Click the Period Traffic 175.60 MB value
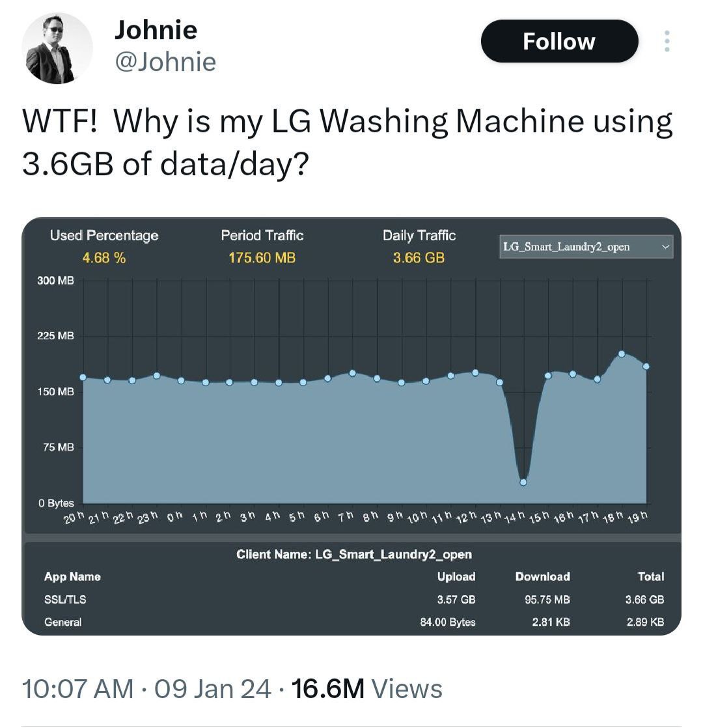The height and width of the screenshot is (728, 703). [x=262, y=258]
